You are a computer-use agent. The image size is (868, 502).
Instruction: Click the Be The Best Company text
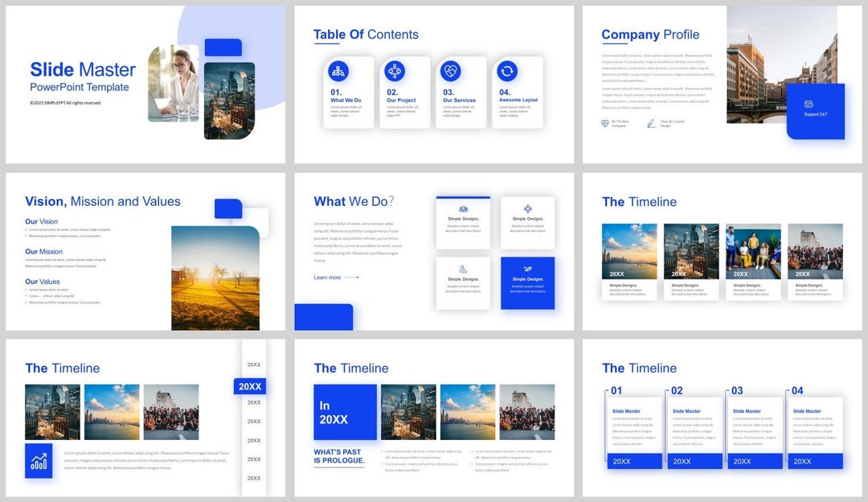pyautogui.click(x=620, y=124)
